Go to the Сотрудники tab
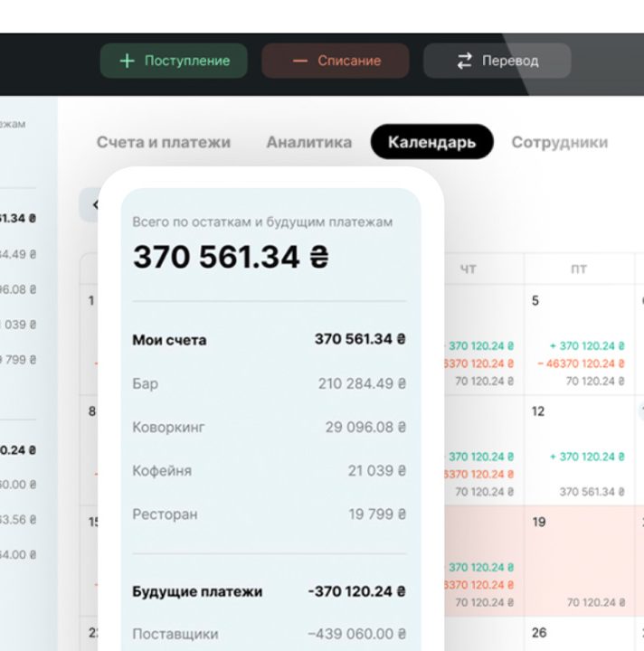 (x=560, y=142)
